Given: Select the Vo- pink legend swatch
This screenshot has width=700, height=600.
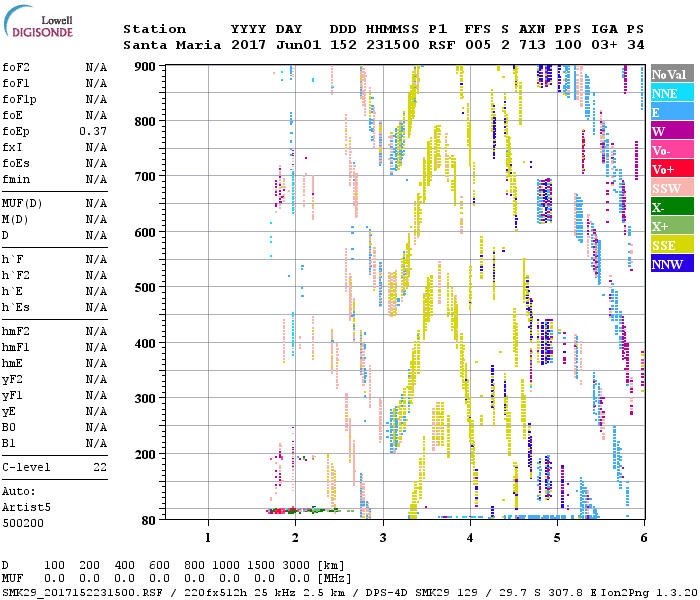Looking at the screenshot, I should (x=672, y=150).
